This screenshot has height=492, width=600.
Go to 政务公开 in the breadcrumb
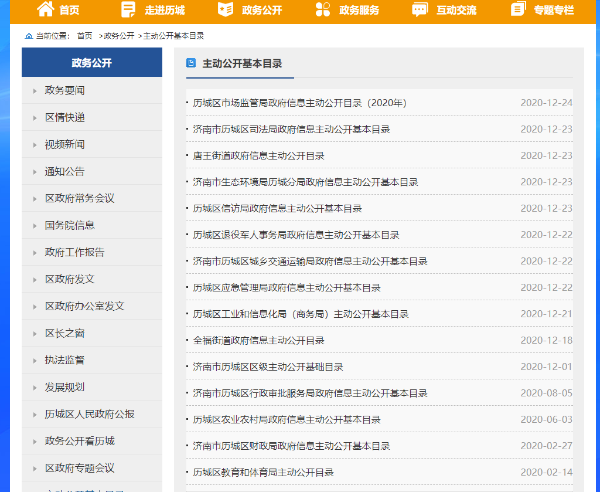(x=119, y=36)
